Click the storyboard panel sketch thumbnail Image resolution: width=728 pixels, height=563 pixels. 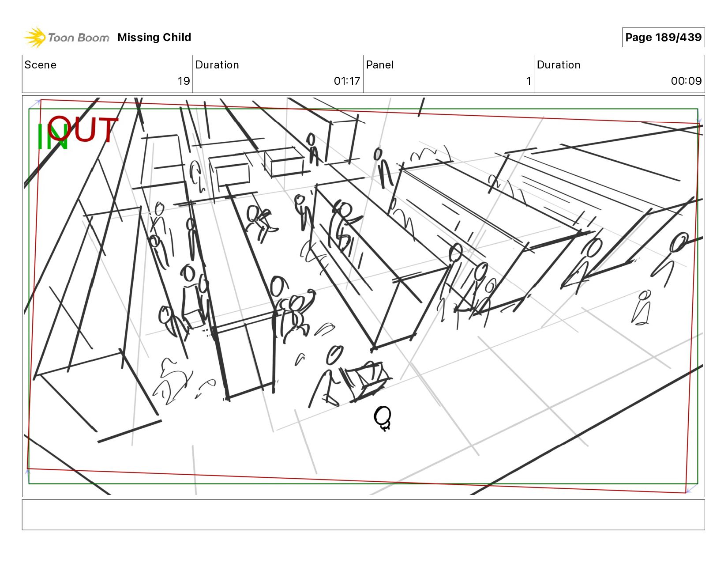[363, 296]
